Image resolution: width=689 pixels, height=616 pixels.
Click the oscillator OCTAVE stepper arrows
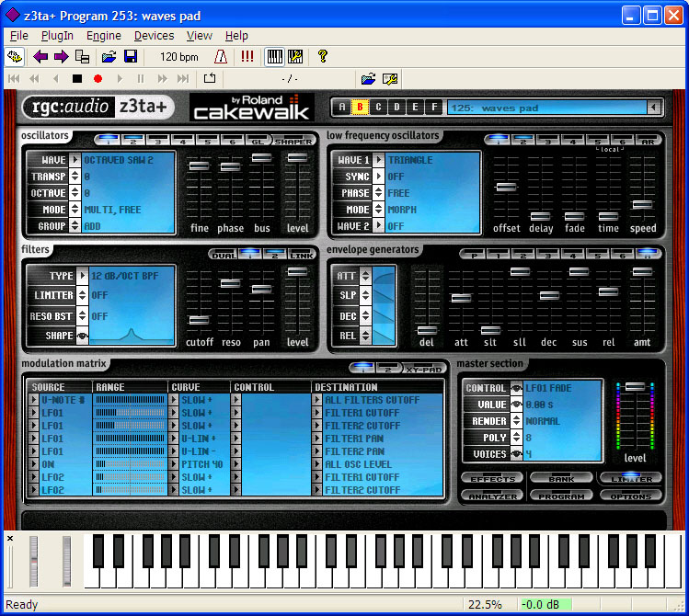click(75, 193)
